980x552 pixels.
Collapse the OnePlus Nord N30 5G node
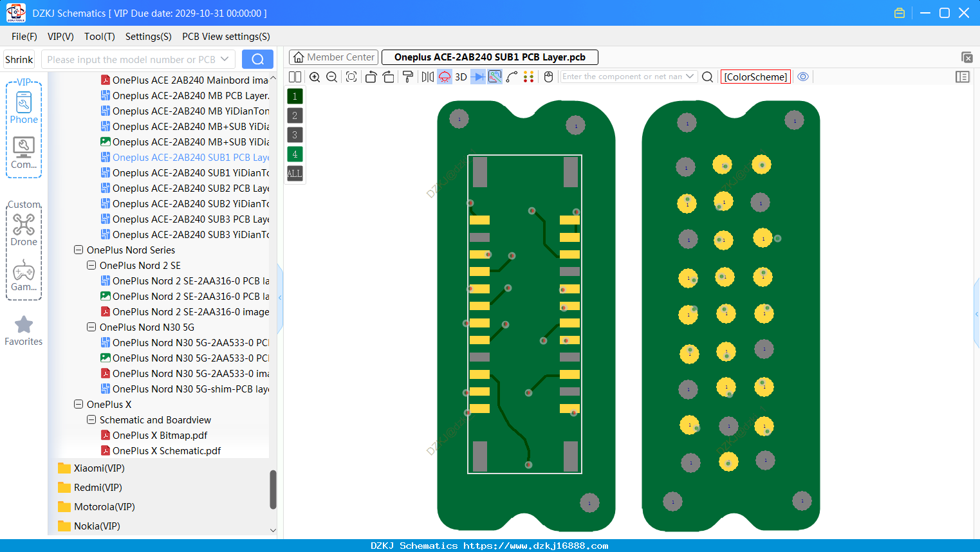(x=91, y=327)
